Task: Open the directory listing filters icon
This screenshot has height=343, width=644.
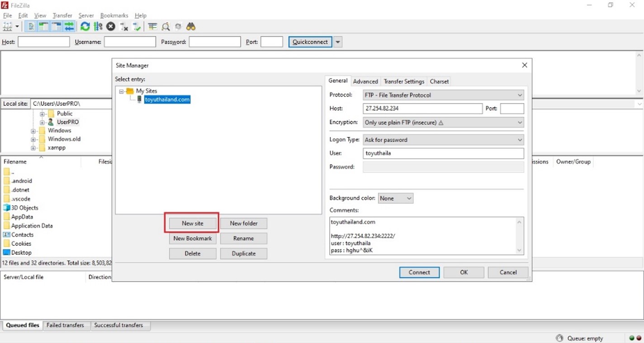Action: [x=152, y=27]
